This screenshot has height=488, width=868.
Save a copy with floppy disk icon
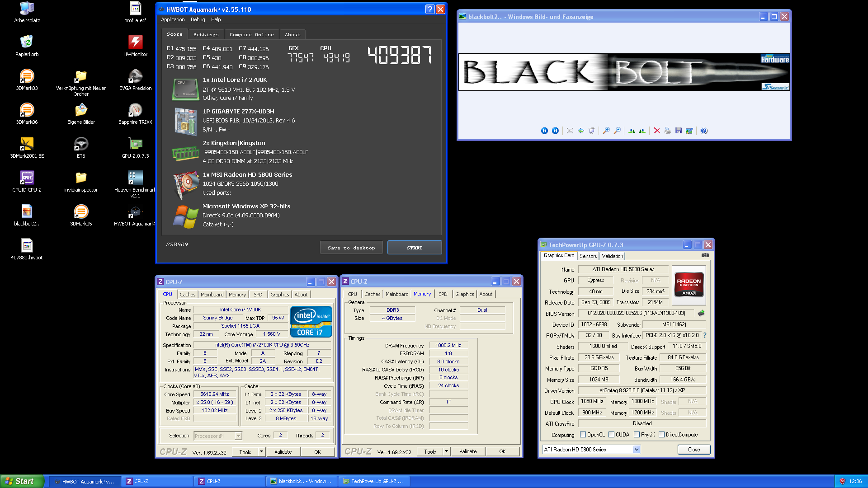679,131
